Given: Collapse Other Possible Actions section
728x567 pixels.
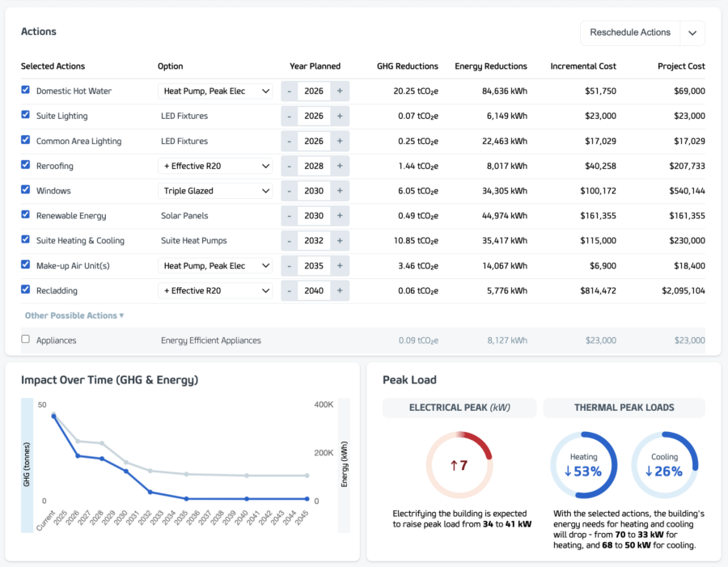Looking at the screenshot, I should click(74, 315).
